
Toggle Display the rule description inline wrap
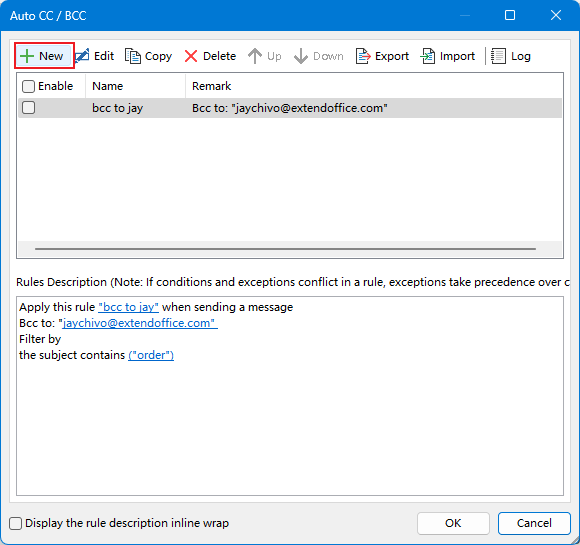point(16,523)
